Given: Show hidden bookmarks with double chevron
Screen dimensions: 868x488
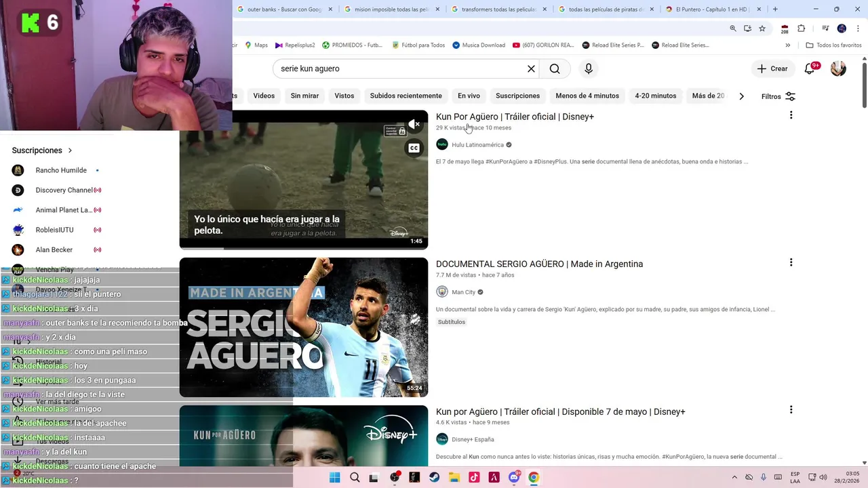Looking at the screenshot, I should tap(787, 45).
